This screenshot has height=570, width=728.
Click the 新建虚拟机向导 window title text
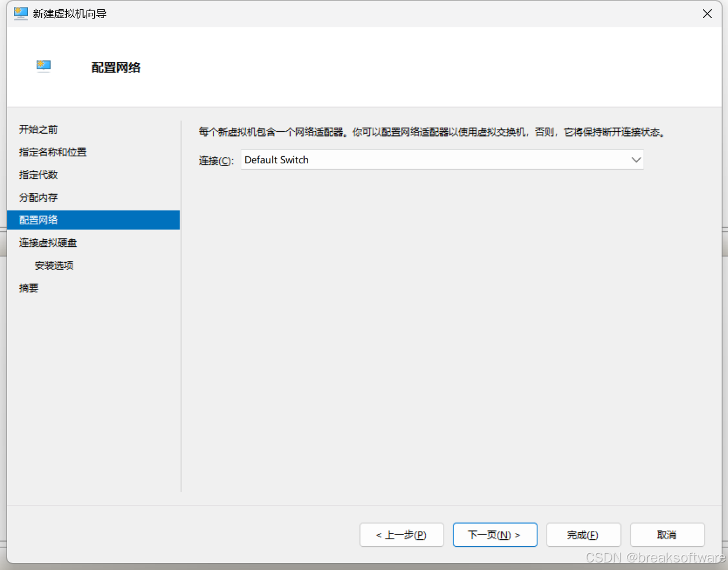[x=70, y=13]
